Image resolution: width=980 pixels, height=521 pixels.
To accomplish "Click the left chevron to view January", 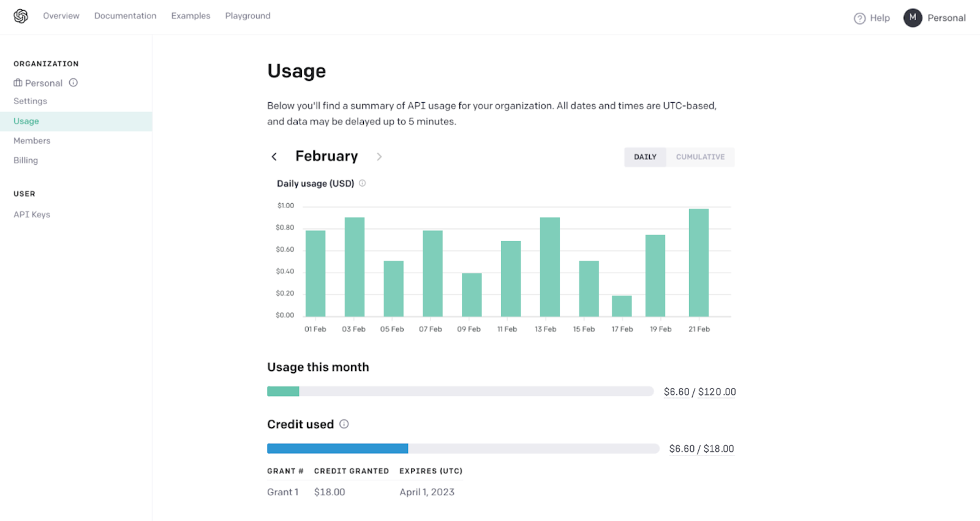I will (x=274, y=156).
